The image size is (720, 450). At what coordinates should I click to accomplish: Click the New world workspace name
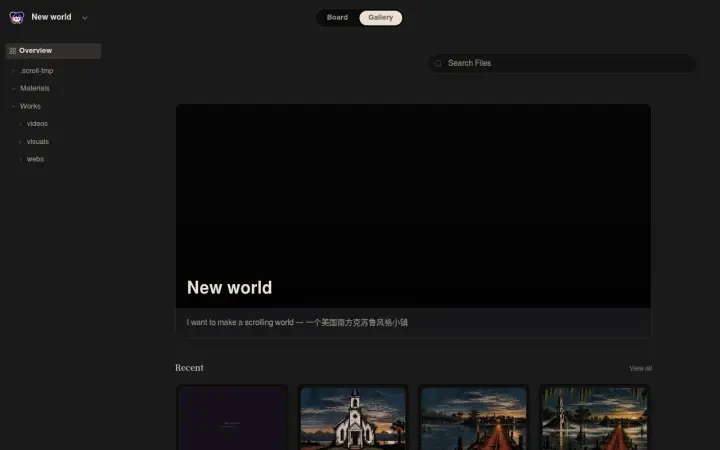[51, 17]
